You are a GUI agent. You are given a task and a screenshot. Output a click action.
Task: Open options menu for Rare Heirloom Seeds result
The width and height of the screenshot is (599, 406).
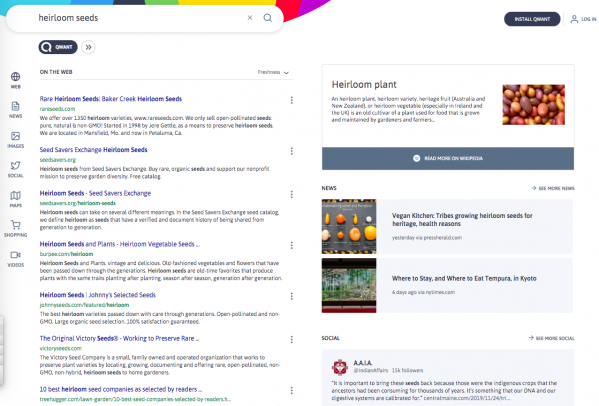[x=291, y=100]
